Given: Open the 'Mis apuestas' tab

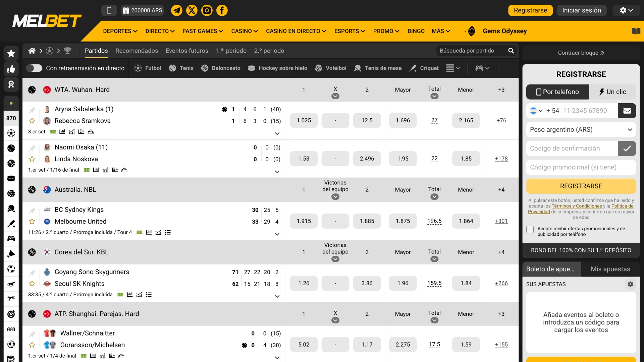Looking at the screenshot, I should coord(610,269).
